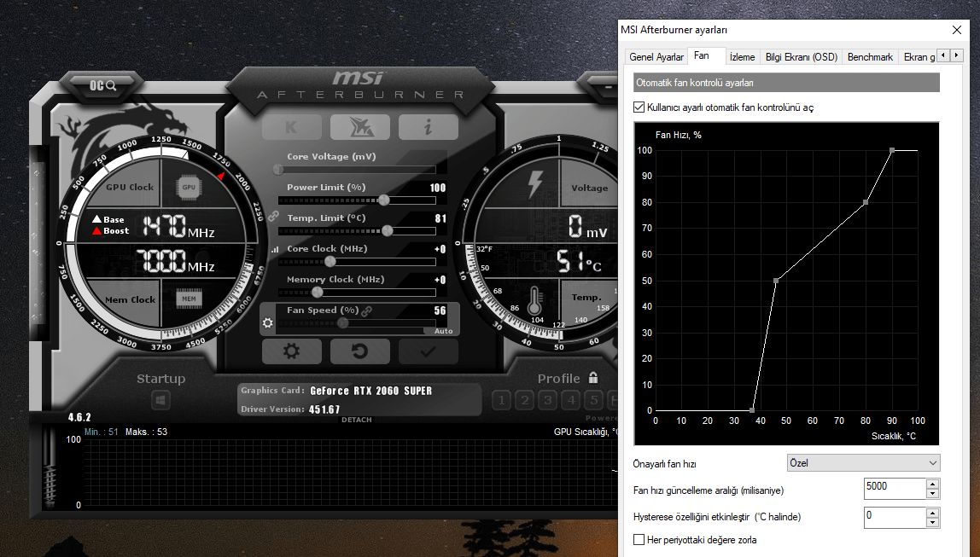
Task: Click the 5000 update interval field
Action: [895, 488]
